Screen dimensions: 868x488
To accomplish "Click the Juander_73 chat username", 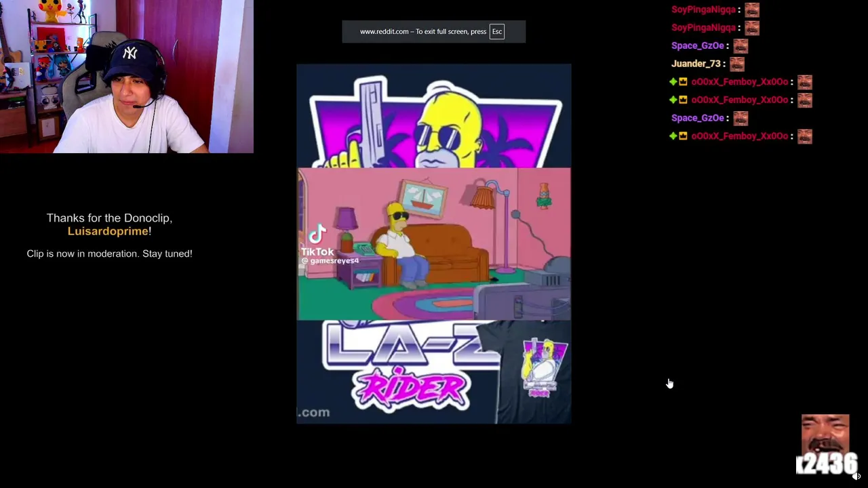I will pyautogui.click(x=696, y=64).
